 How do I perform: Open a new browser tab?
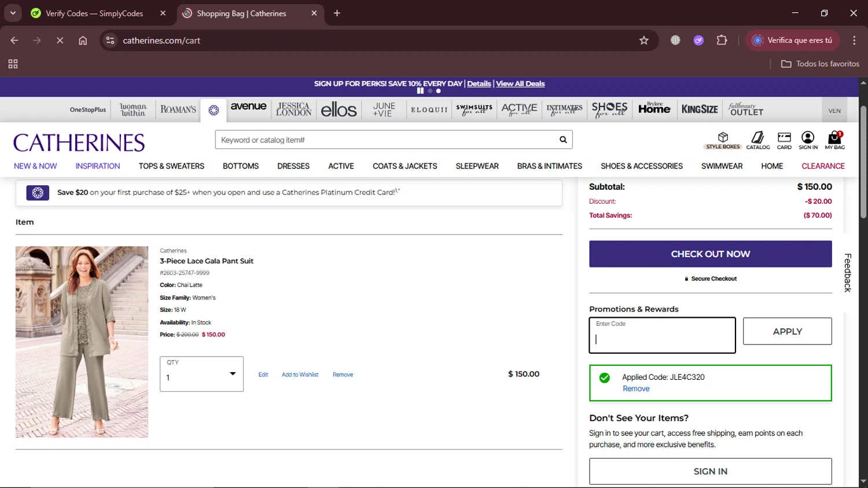coord(337,13)
